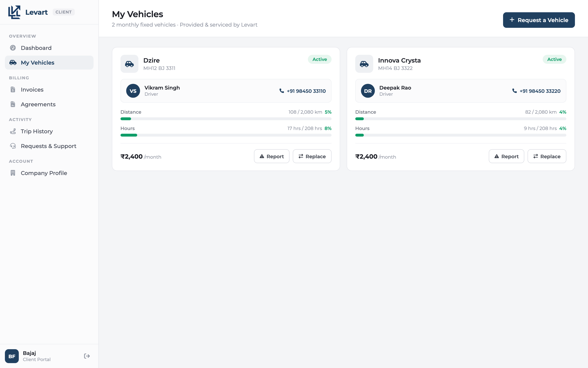
Task: Click the Levart brand name
Action: 37,12
